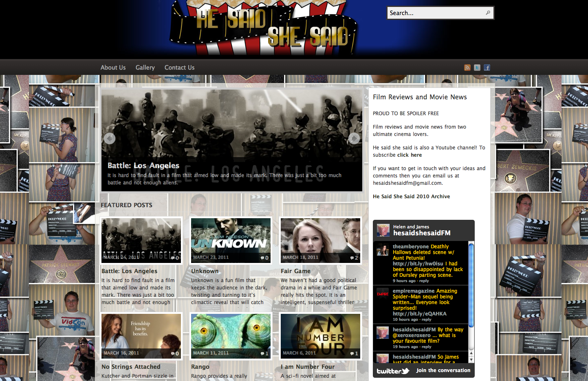Reply to empiremagazine tweet
This screenshot has width=588, height=381.
426,320
